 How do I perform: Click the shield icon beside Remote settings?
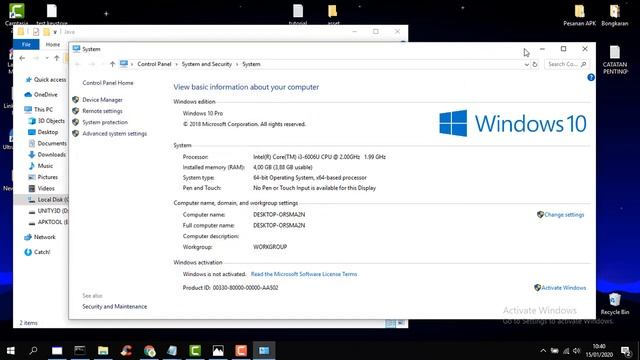point(76,111)
